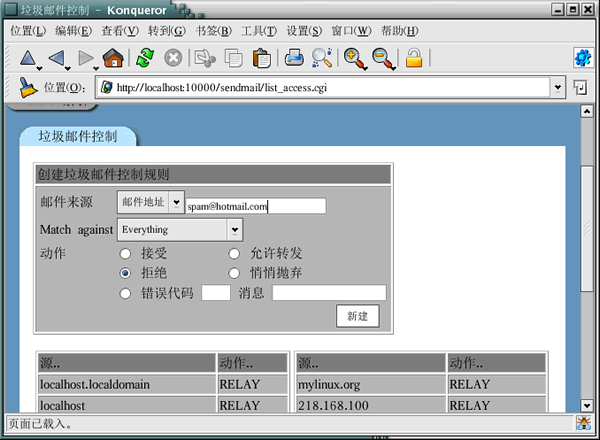Select the 接受 radio button
The height and width of the screenshot is (440, 600).
coord(125,254)
